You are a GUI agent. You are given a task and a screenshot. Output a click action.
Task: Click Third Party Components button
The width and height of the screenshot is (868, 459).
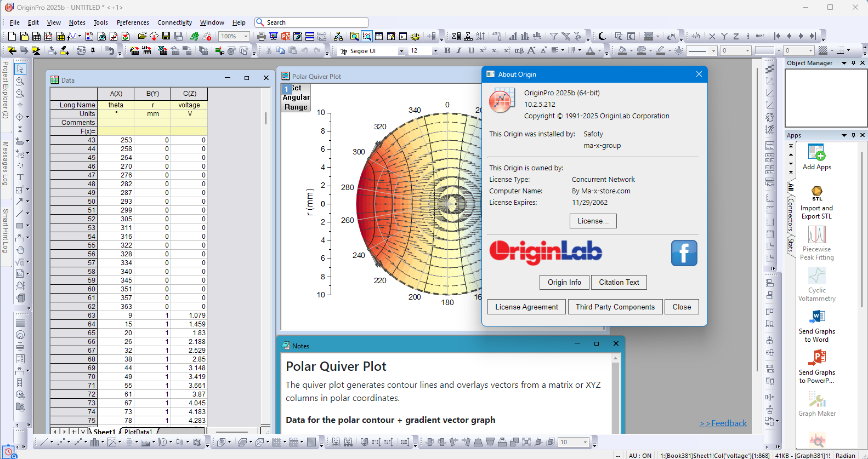(x=615, y=307)
